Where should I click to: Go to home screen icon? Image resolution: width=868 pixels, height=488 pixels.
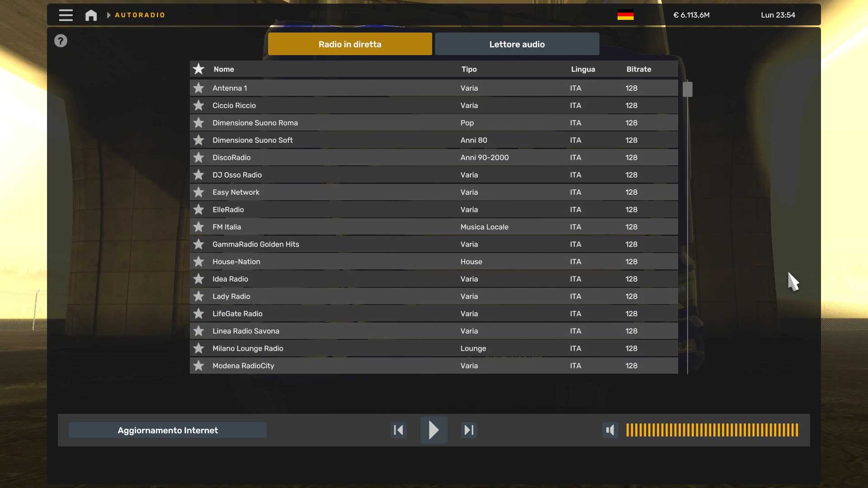91,15
